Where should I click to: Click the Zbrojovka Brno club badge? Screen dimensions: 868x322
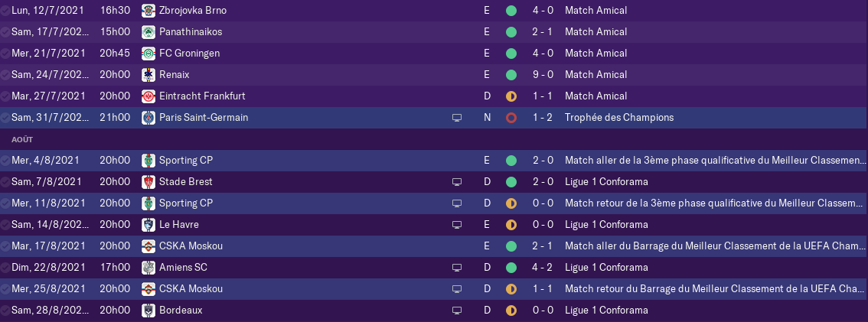148,11
